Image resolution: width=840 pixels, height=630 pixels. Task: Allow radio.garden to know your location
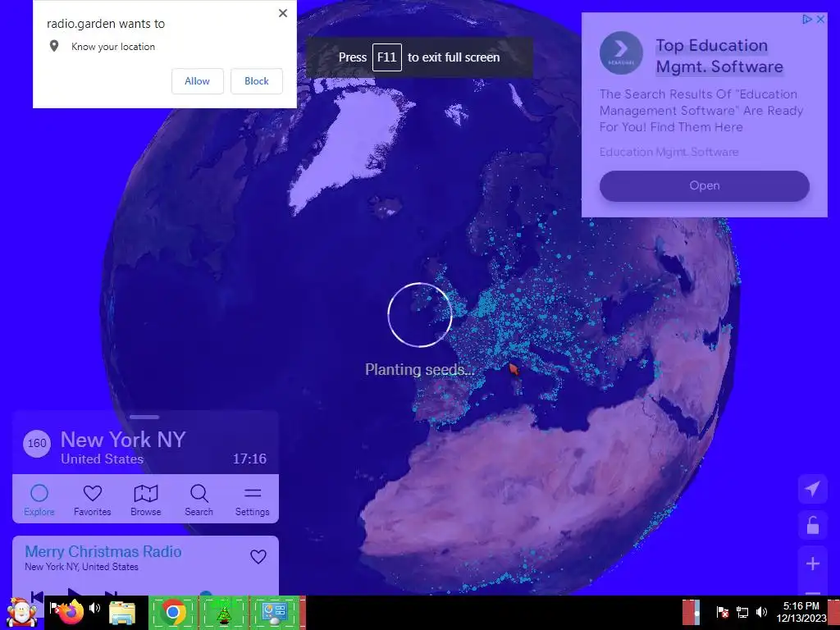tap(197, 81)
